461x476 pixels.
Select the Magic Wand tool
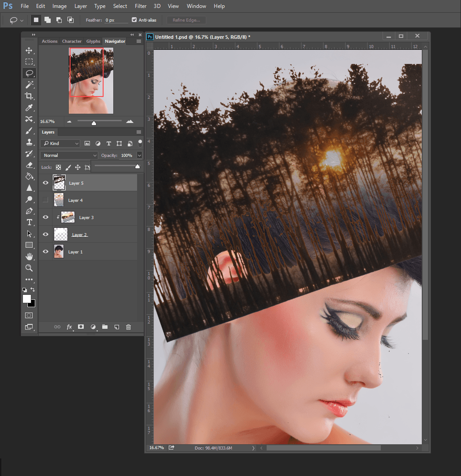29,85
